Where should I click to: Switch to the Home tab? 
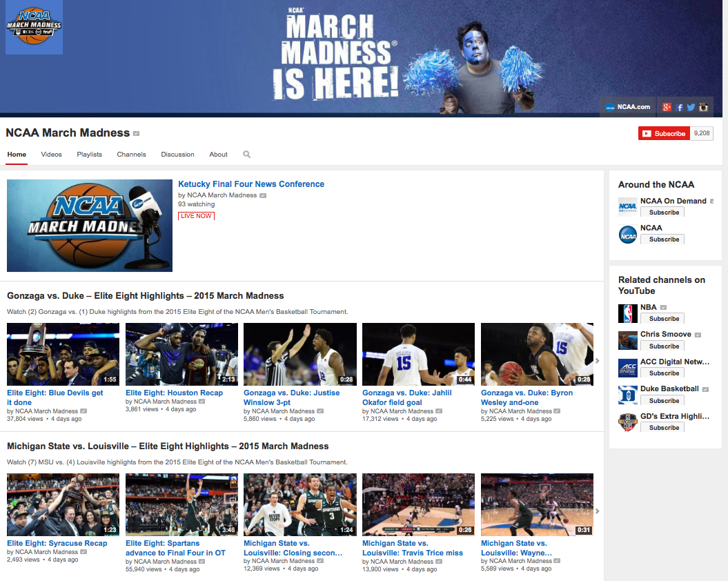[17, 154]
